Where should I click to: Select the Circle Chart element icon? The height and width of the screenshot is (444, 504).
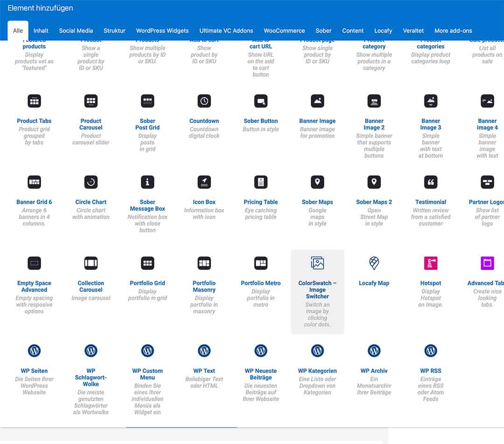[x=91, y=182]
